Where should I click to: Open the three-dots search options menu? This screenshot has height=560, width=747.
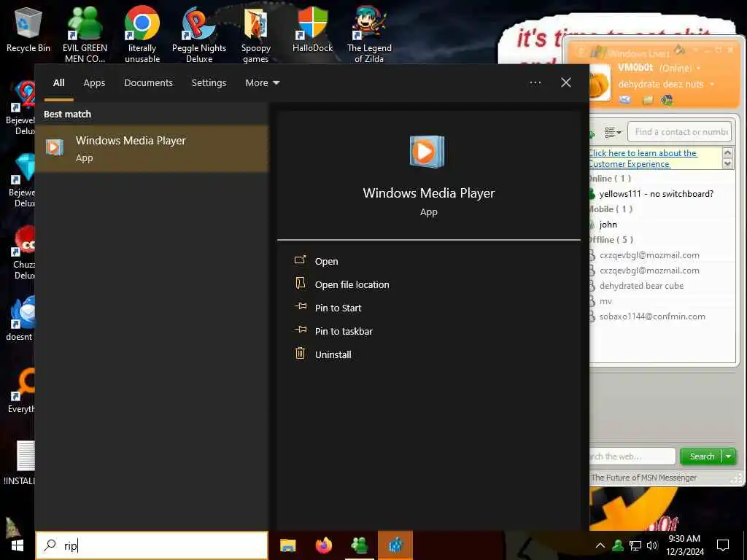point(535,83)
